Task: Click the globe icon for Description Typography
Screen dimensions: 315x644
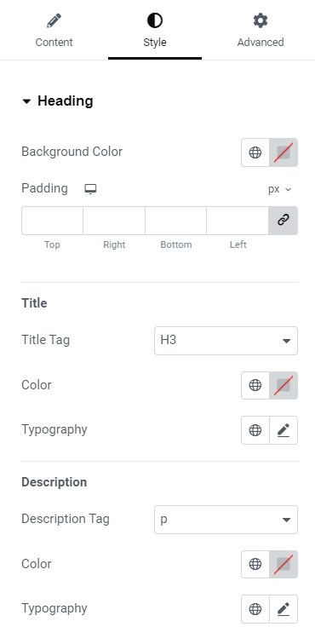Action: [255, 609]
